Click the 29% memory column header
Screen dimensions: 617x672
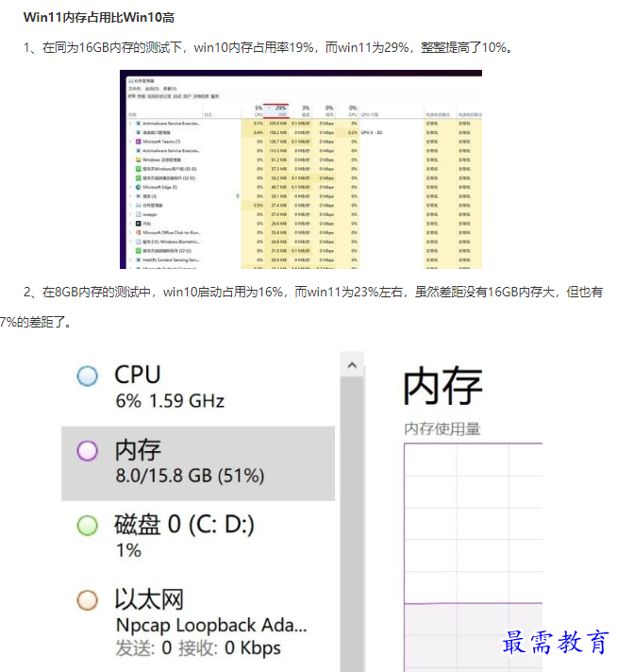276,110
